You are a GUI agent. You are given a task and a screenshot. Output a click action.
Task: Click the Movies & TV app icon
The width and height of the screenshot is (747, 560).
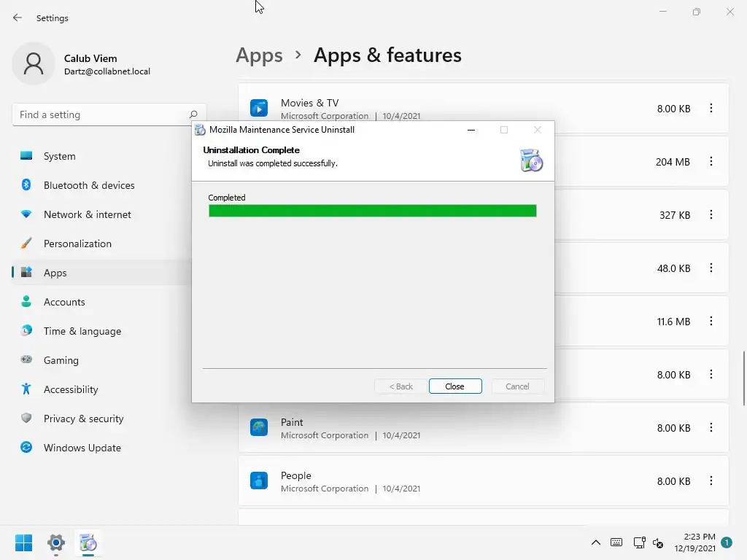(x=259, y=108)
